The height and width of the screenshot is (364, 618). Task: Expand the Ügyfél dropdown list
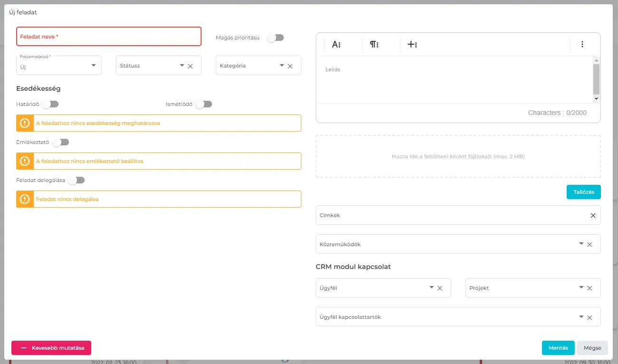[431, 287]
